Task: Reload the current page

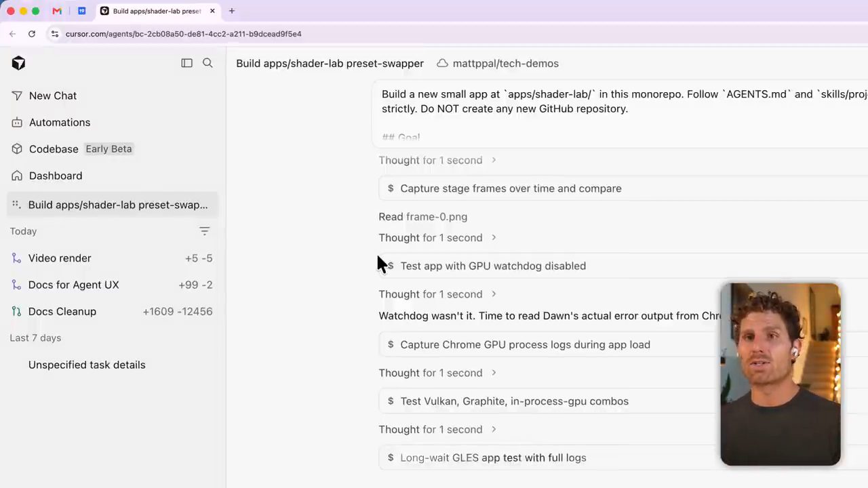Action: tap(32, 34)
